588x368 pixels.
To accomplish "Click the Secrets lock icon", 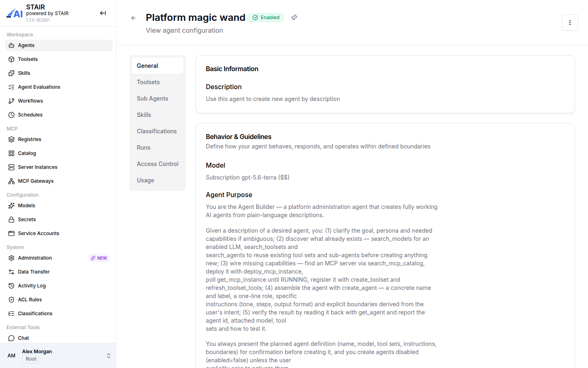I will tap(11, 220).
